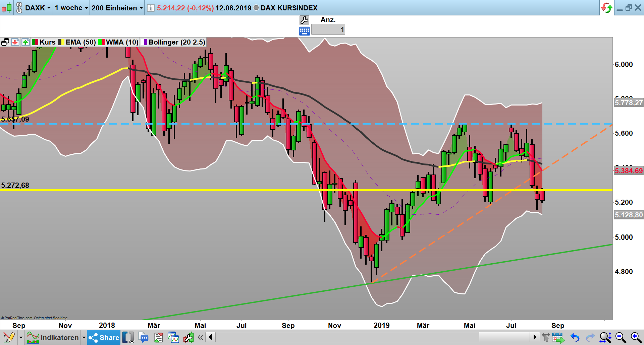Click the undo arrow icon
The height and width of the screenshot is (345, 644).
574,337
